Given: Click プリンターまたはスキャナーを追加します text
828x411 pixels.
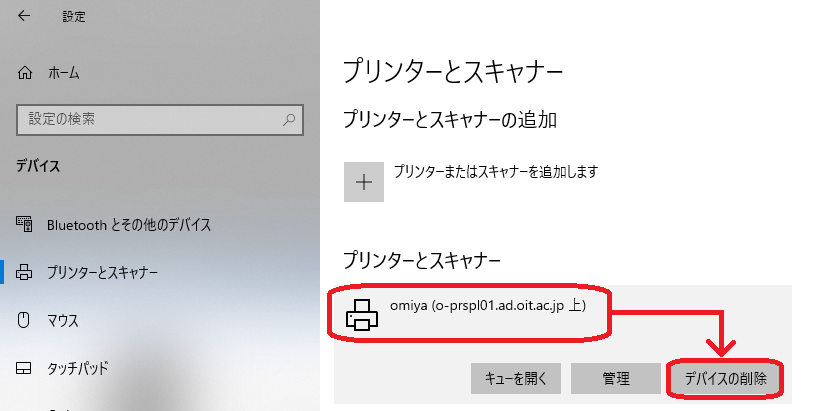Looking at the screenshot, I should 495,171.
